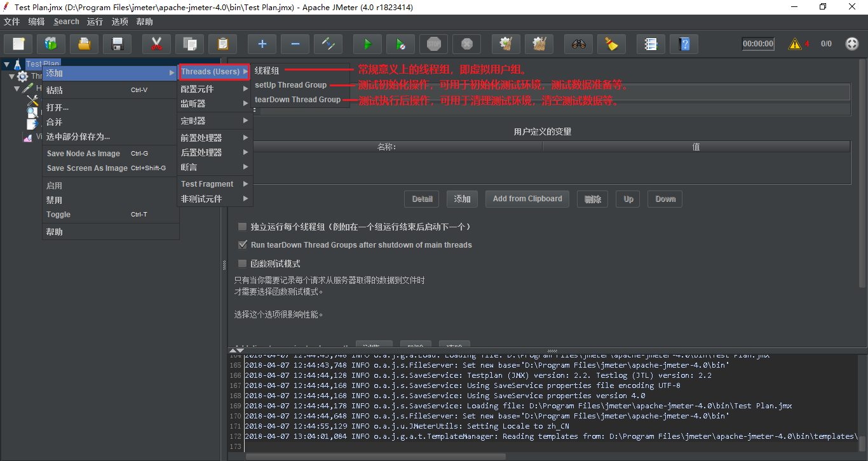This screenshot has height=461, width=868.
Task: Uncheck Run tearDown Thread Groups after shutdown
Action: pos(242,244)
